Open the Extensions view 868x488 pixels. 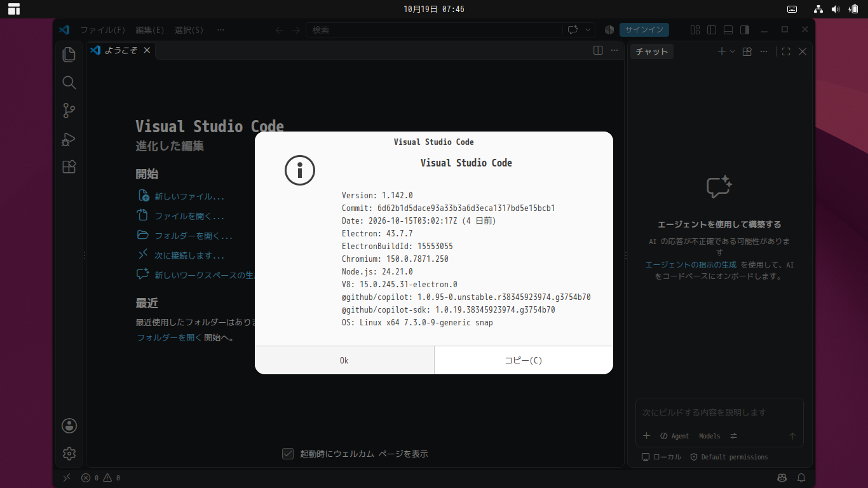coord(69,166)
